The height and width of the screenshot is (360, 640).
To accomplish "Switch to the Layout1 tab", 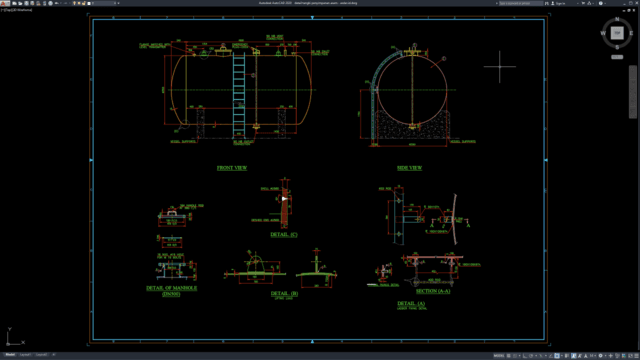I will [25, 355].
